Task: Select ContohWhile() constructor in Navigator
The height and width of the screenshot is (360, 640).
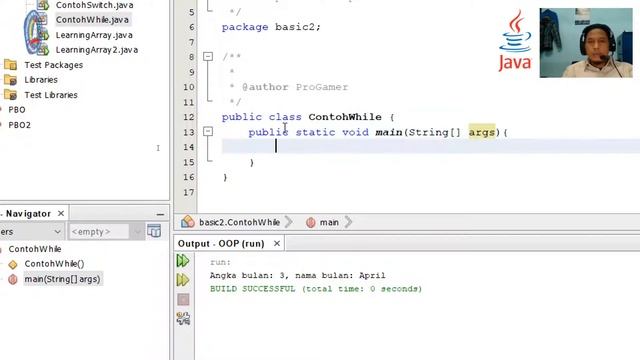Action: click(54, 264)
